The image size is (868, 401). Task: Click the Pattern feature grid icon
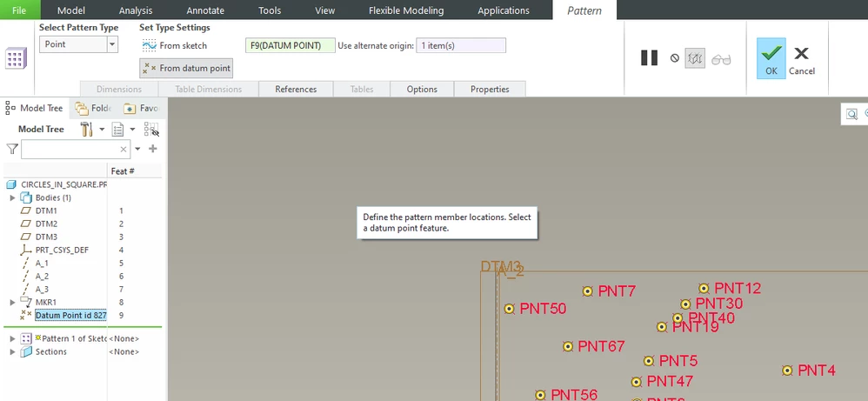point(16,58)
